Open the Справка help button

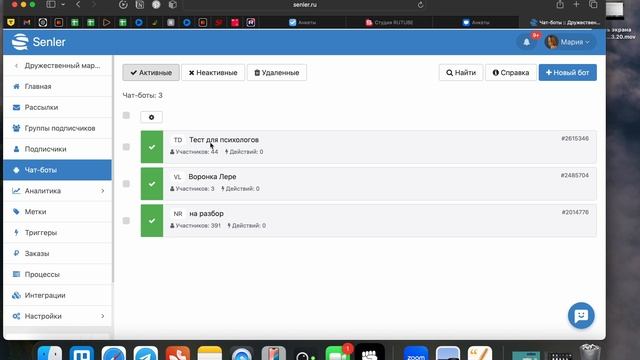click(511, 73)
